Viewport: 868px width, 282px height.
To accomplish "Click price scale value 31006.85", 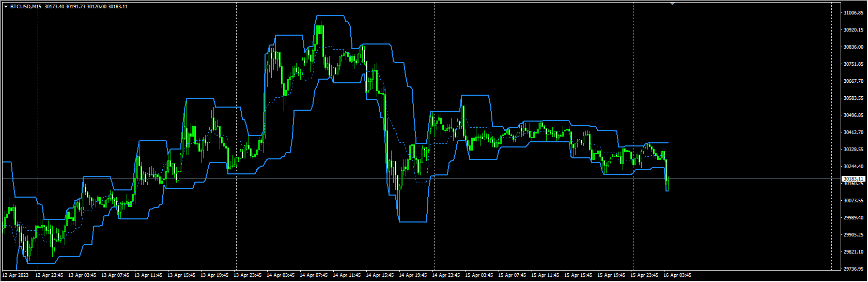I will (854, 13).
